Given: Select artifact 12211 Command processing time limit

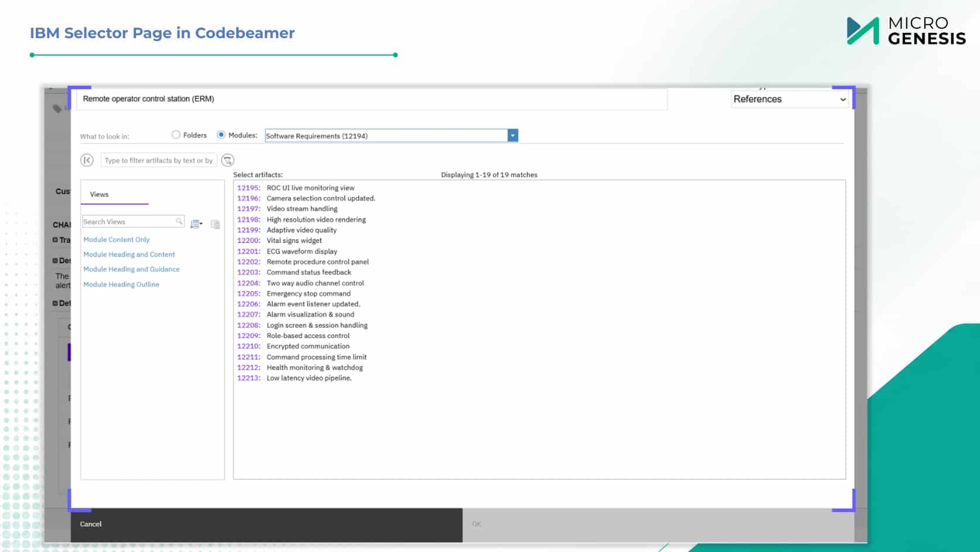Looking at the screenshot, I should point(302,357).
